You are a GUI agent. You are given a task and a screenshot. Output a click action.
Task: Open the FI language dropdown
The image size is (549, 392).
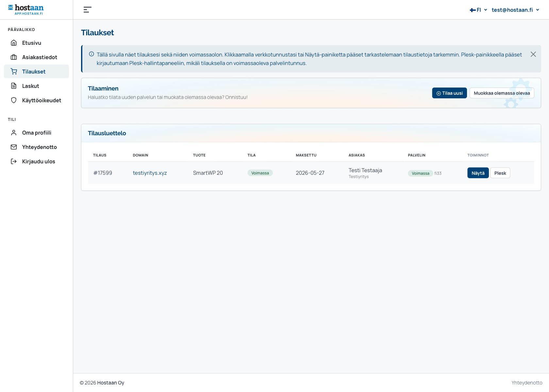pyautogui.click(x=478, y=10)
